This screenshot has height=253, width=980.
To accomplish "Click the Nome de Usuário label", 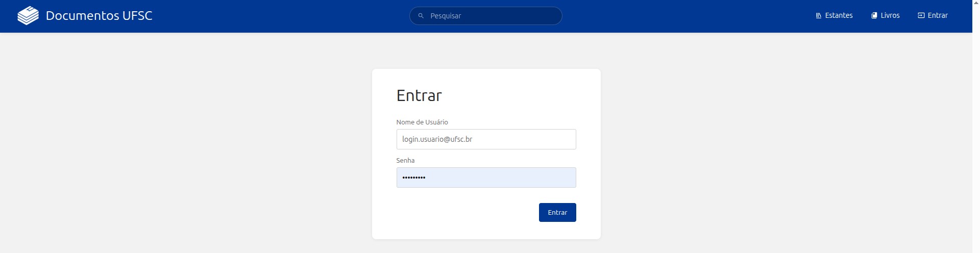I will [x=422, y=122].
